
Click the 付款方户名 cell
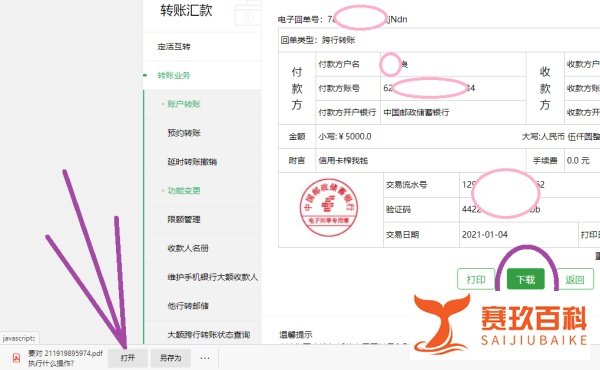click(348, 64)
